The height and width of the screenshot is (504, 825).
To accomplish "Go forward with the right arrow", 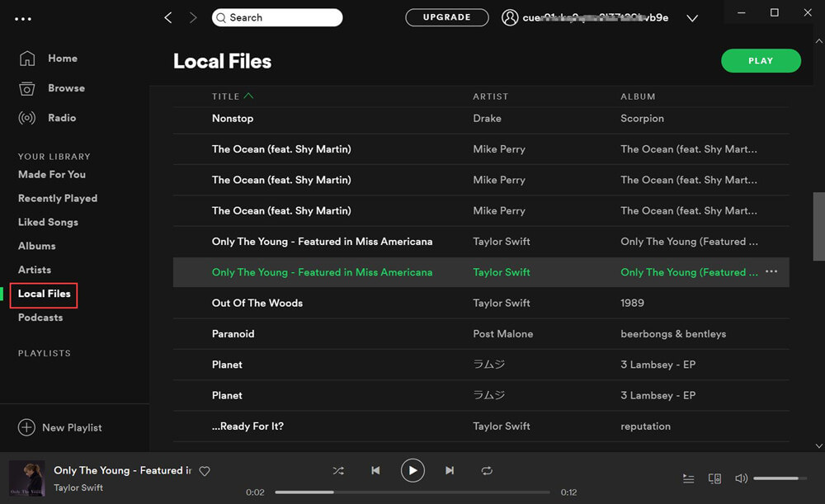I will (x=193, y=18).
